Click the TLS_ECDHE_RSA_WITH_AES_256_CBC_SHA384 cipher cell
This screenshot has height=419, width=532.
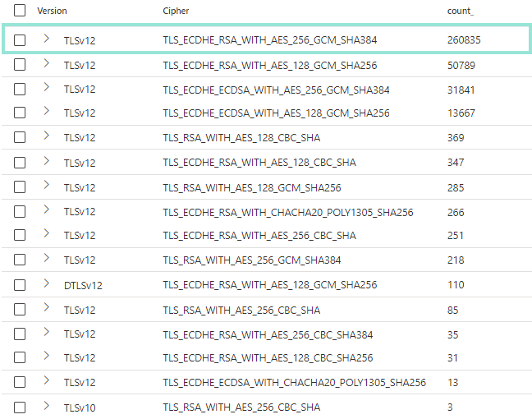pos(268,334)
